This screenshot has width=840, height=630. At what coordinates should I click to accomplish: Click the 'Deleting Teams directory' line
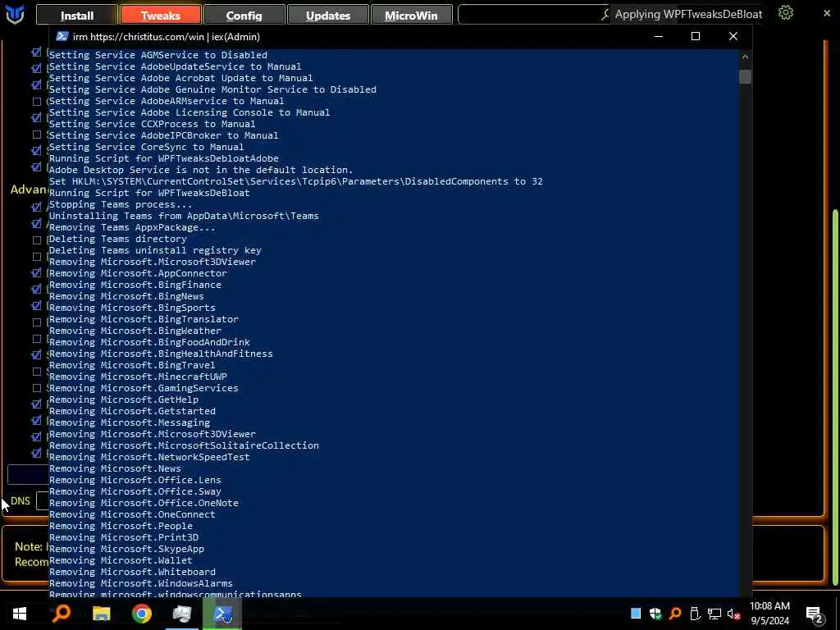(118, 239)
